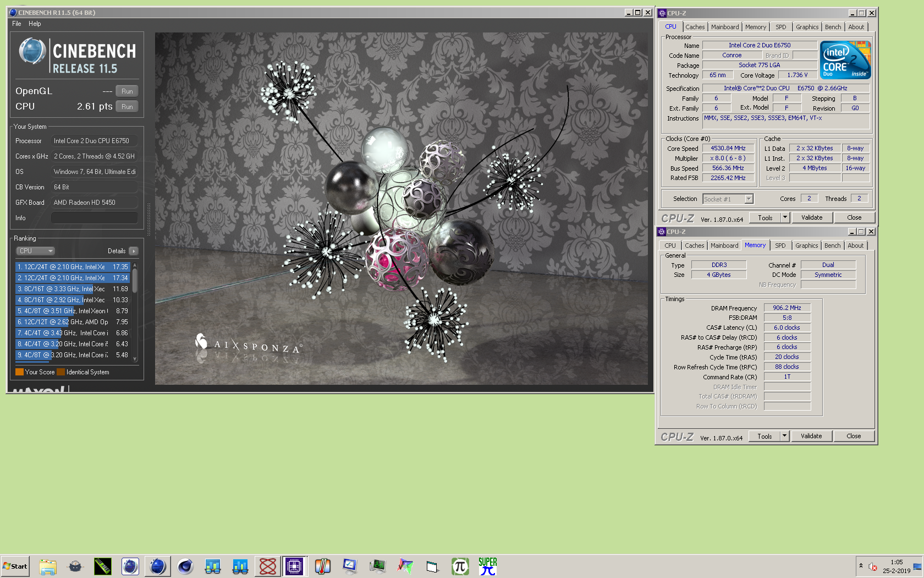This screenshot has width=924, height=578.
Task: Switch to Graphics tab in lower CPU-Z window
Action: click(806, 246)
